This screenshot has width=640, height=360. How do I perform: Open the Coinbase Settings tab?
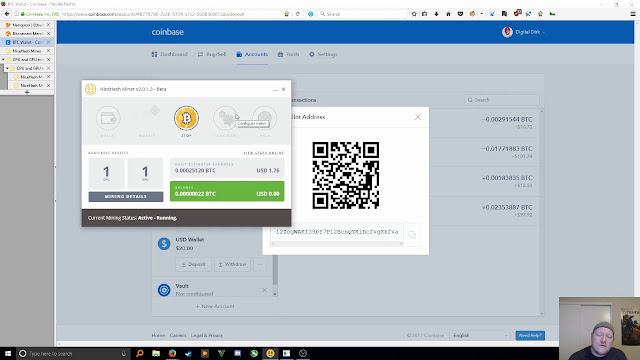coord(323,54)
